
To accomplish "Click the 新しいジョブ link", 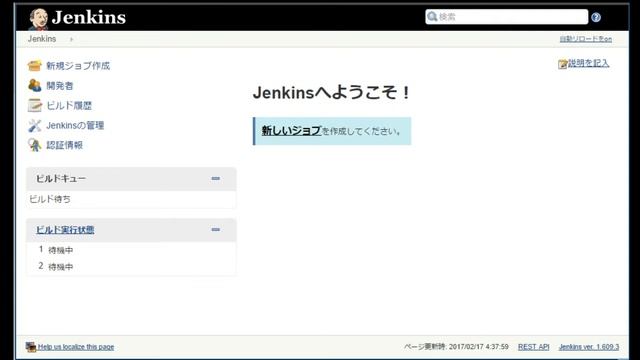I will tap(291, 131).
